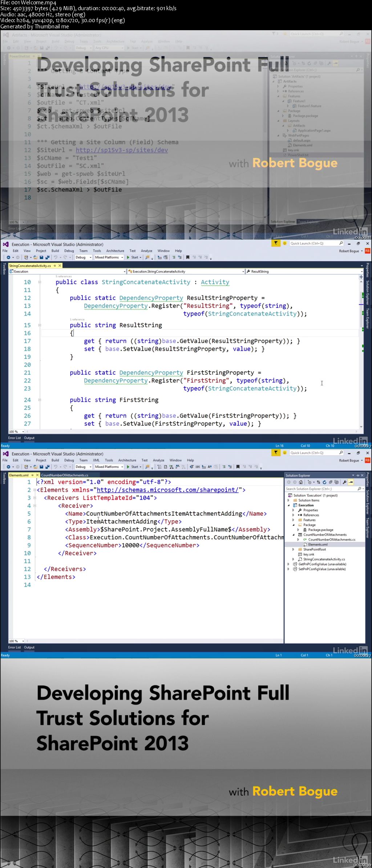Open the ResultString member dropdown
The width and height of the screenshot is (372, 868).
pos(361,271)
